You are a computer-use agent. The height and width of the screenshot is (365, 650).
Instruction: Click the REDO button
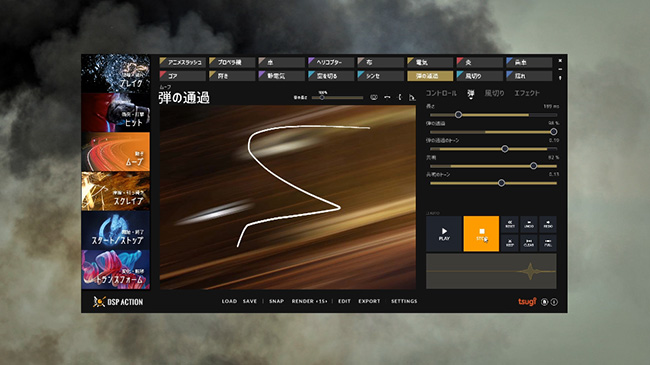548,224
